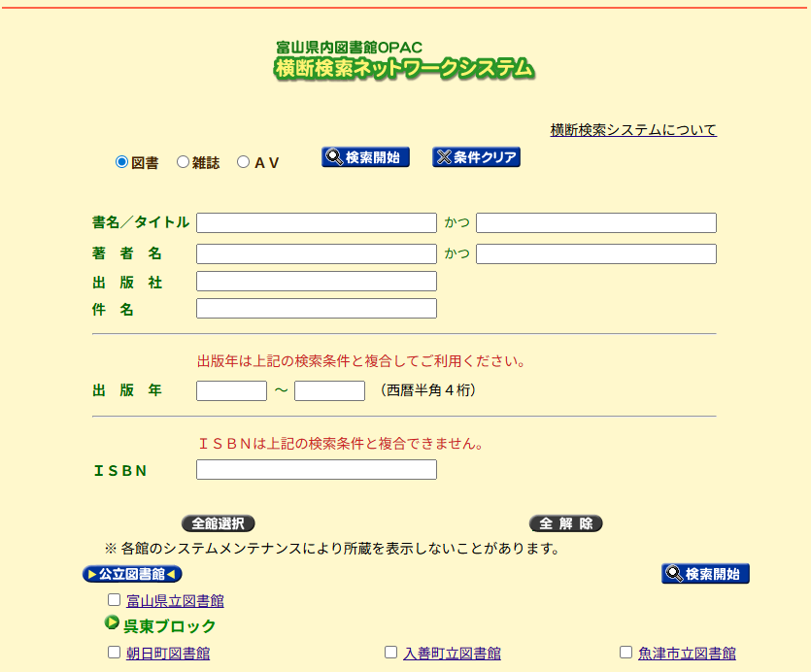Open the 横断検索システムについて link
The height and width of the screenshot is (672, 811).
pyautogui.click(x=633, y=130)
